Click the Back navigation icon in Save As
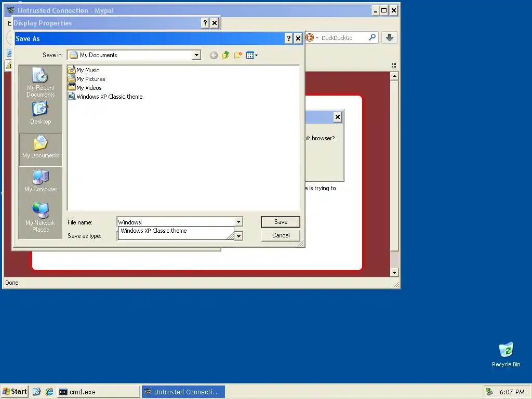532x399 pixels. [214, 55]
